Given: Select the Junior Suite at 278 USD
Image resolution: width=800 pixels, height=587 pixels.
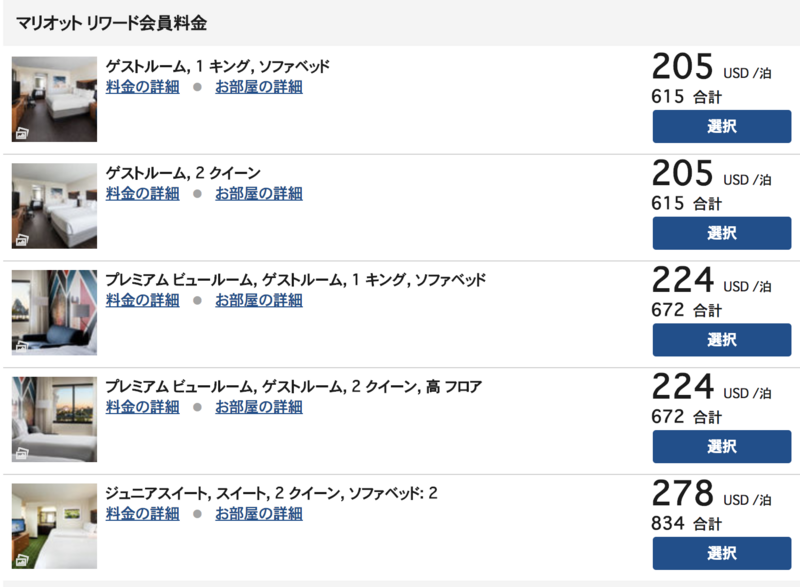Looking at the screenshot, I should coord(721,553).
